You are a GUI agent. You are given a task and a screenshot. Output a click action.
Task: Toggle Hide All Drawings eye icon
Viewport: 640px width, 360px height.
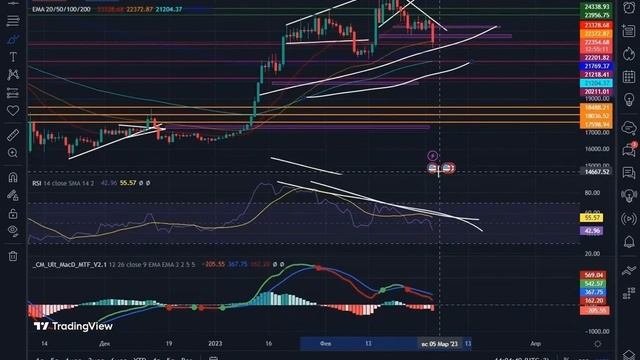(x=13, y=231)
